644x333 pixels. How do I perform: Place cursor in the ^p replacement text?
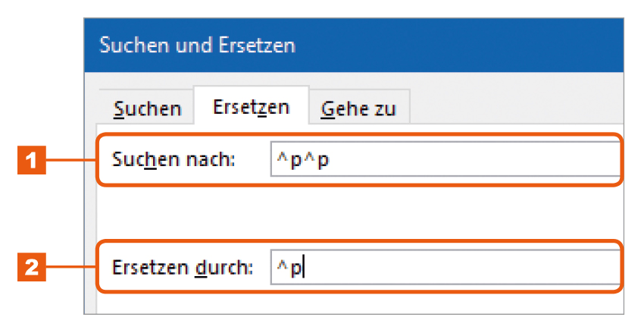[x=289, y=268]
